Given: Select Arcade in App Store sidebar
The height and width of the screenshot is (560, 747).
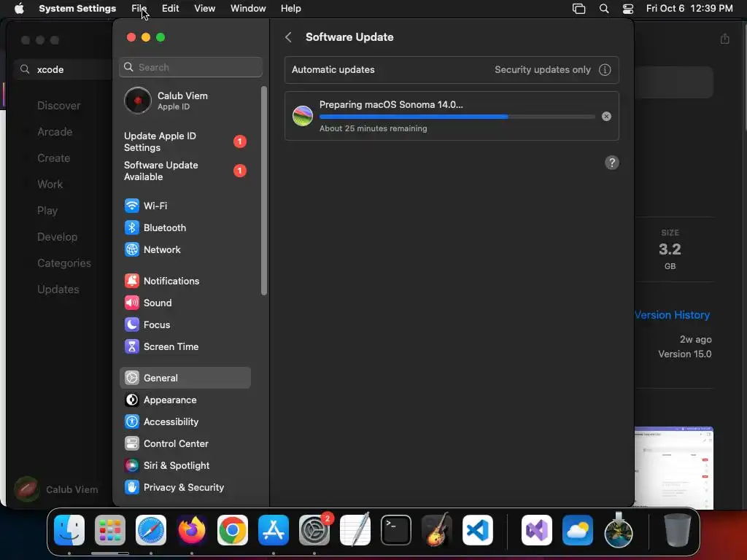Looking at the screenshot, I should [x=55, y=132].
